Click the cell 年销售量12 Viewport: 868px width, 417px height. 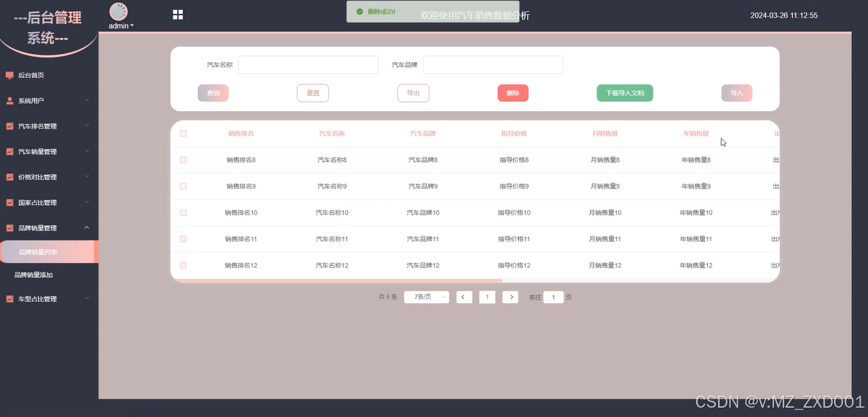click(x=696, y=265)
